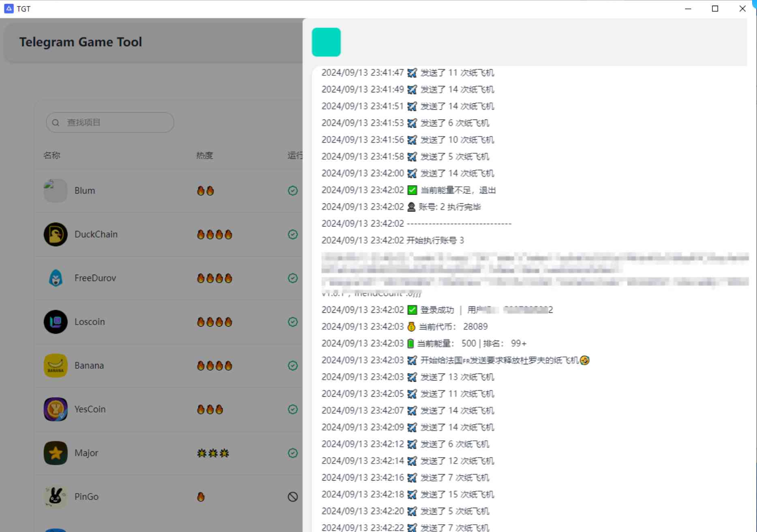Click the Blum run status checkmark
The height and width of the screenshot is (532, 757).
click(x=293, y=190)
